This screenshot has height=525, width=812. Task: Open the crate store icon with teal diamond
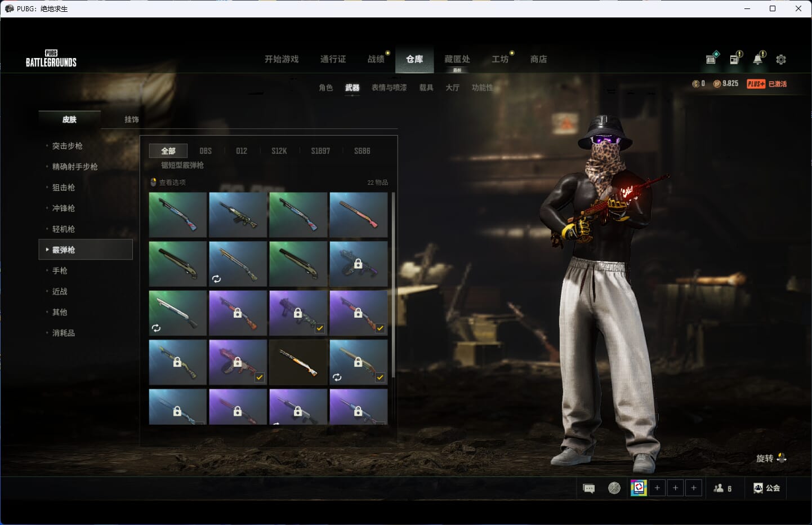712,58
